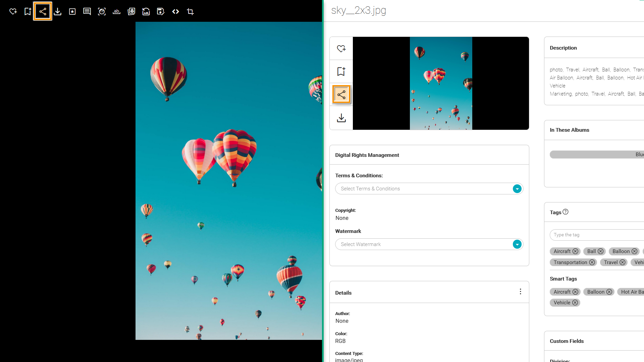
Task: Click add-to-favorites heart in side panel
Action: [341, 49]
